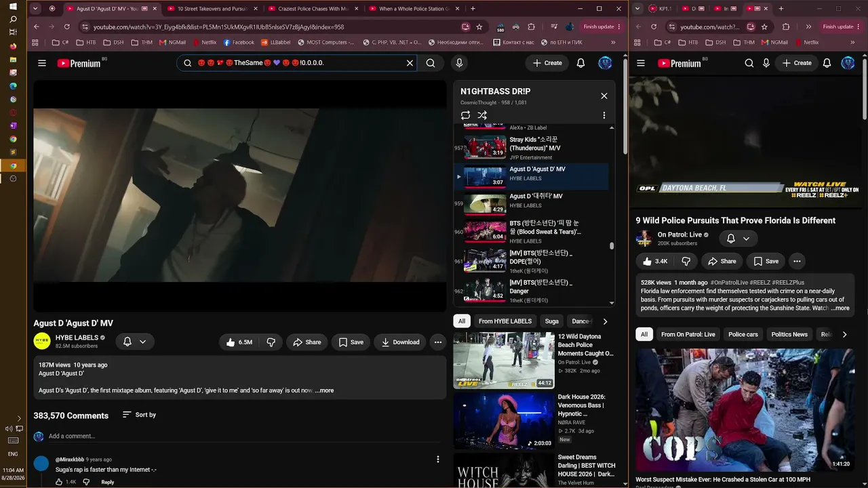View site information icon in Agust D window

pyautogui.click(x=85, y=26)
